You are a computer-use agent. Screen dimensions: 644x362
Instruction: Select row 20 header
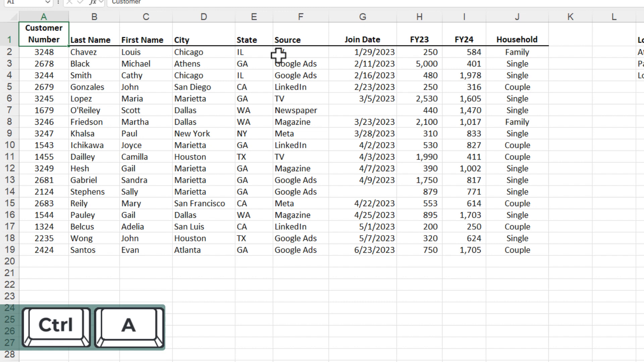tap(9, 261)
